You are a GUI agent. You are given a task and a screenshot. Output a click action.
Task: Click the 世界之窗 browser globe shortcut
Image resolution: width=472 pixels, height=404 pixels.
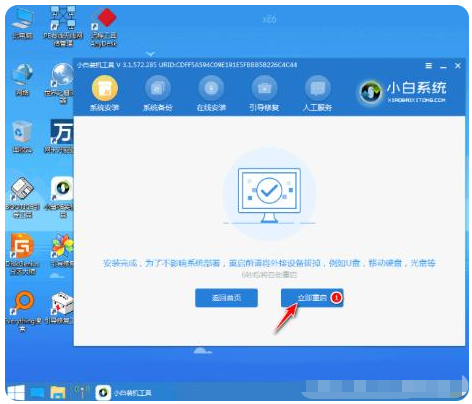pyautogui.click(x=62, y=83)
